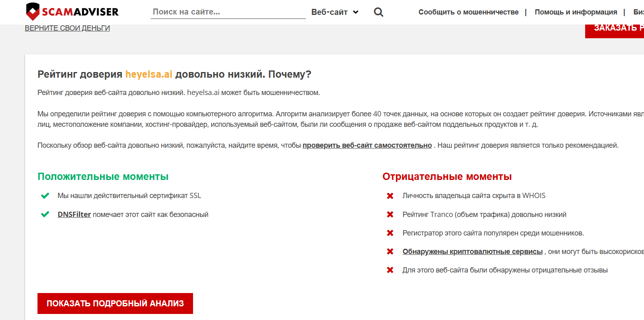Click text 'Для этого веб-сайта были обнаружены отрицательные отзывы'
This screenshot has width=644, height=320.
point(505,270)
